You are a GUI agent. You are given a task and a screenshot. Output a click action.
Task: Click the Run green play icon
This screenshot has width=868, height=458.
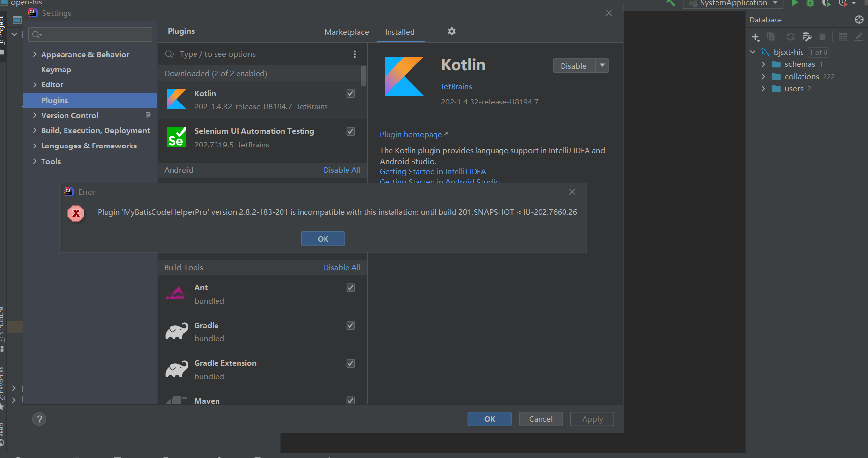pyautogui.click(x=795, y=3)
